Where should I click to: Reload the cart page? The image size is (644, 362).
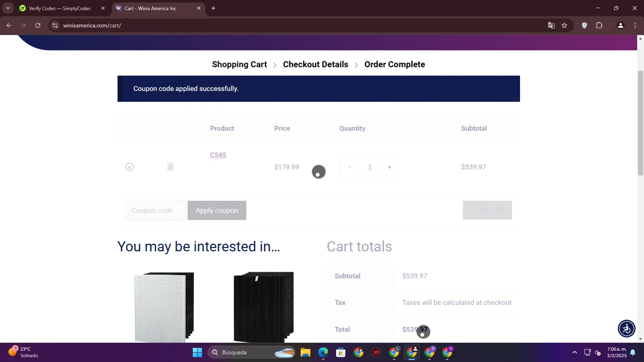pos(38,25)
